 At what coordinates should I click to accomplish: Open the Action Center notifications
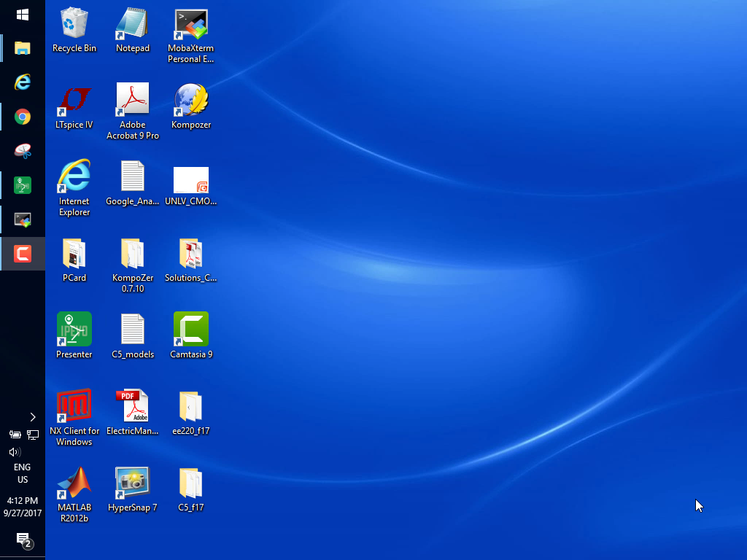click(23, 540)
